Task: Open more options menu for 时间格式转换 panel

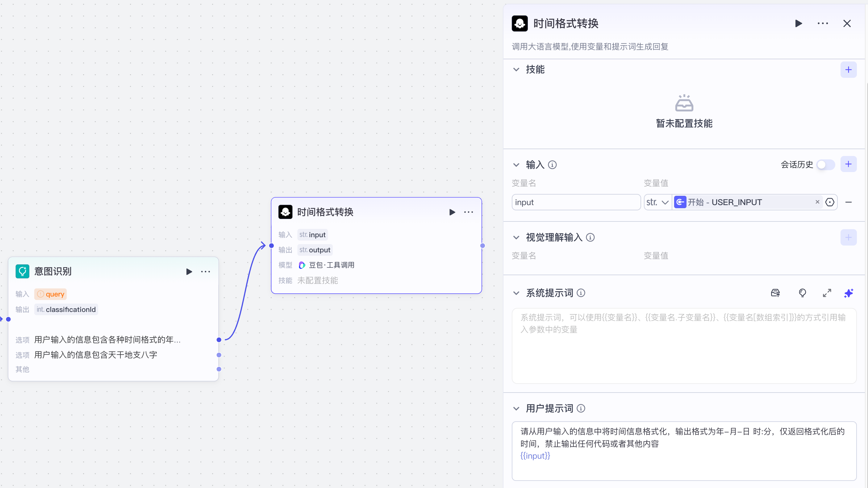Action: coord(823,23)
